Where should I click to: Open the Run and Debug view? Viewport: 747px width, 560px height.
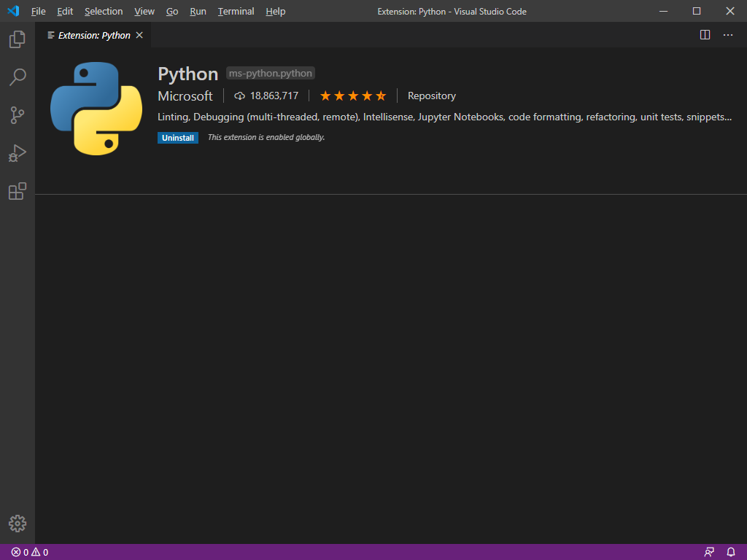point(18,153)
